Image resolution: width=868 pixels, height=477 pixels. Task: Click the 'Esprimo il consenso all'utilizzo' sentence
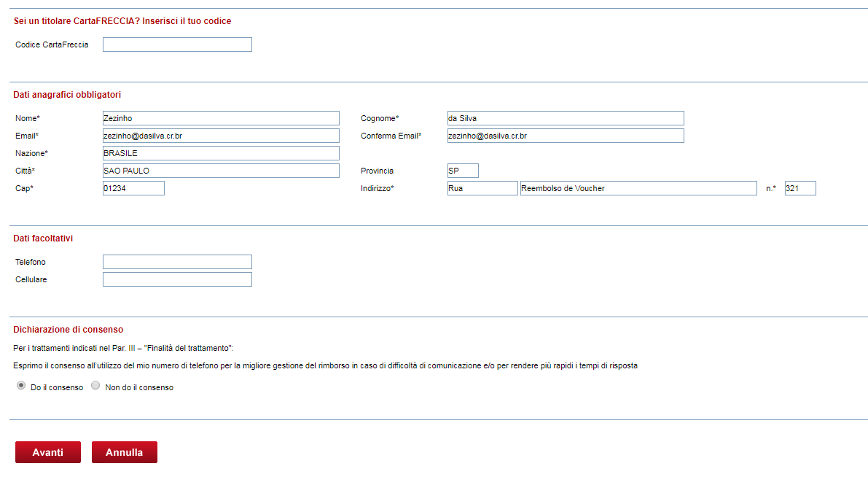click(326, 365)
